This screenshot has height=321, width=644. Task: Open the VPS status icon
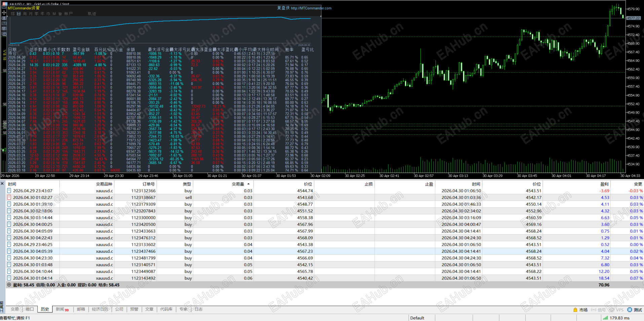pos(612,310)
